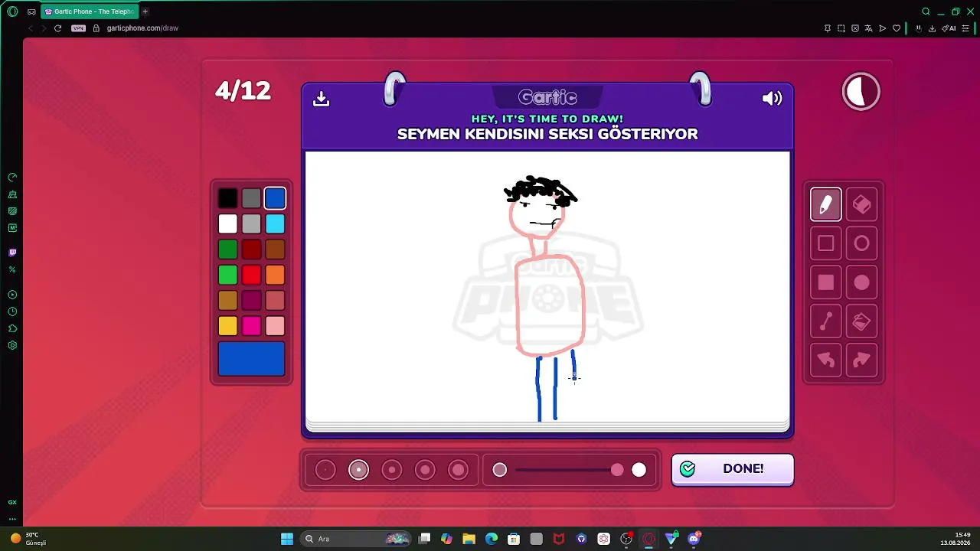
Task: Open the Twitch sidebar panel
Action: point(12,253)
